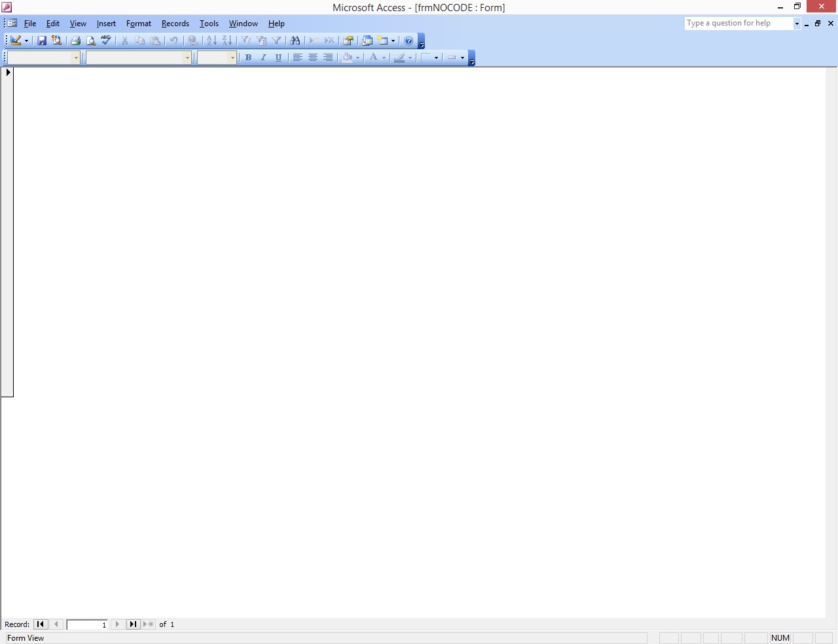Click New Record navigation button
Screen dimensions: 838x644
[x=149, y=624]
